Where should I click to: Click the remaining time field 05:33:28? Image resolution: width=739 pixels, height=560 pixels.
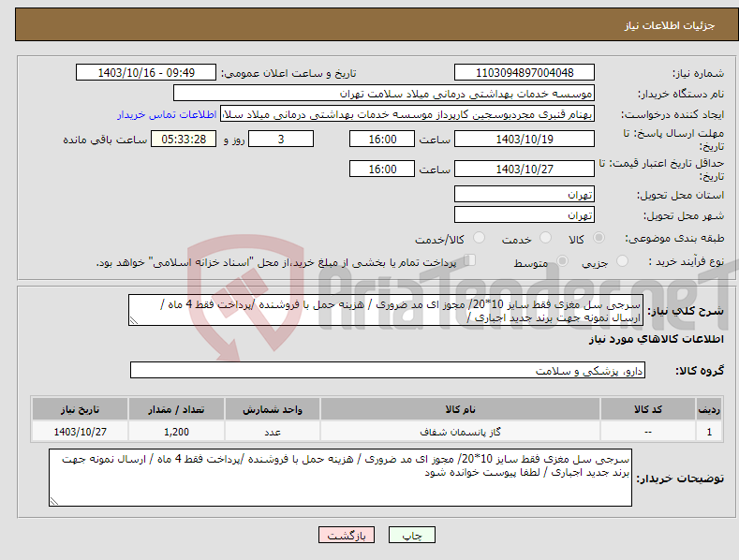(184, 139)
